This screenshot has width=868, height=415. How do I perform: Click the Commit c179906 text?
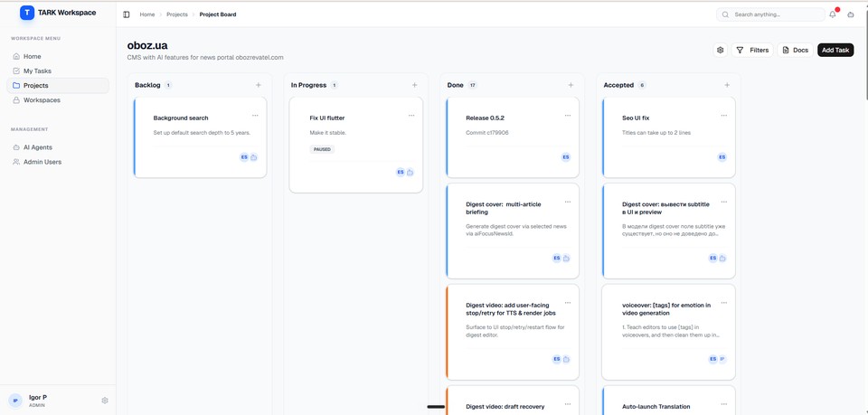tap(487, 133)
